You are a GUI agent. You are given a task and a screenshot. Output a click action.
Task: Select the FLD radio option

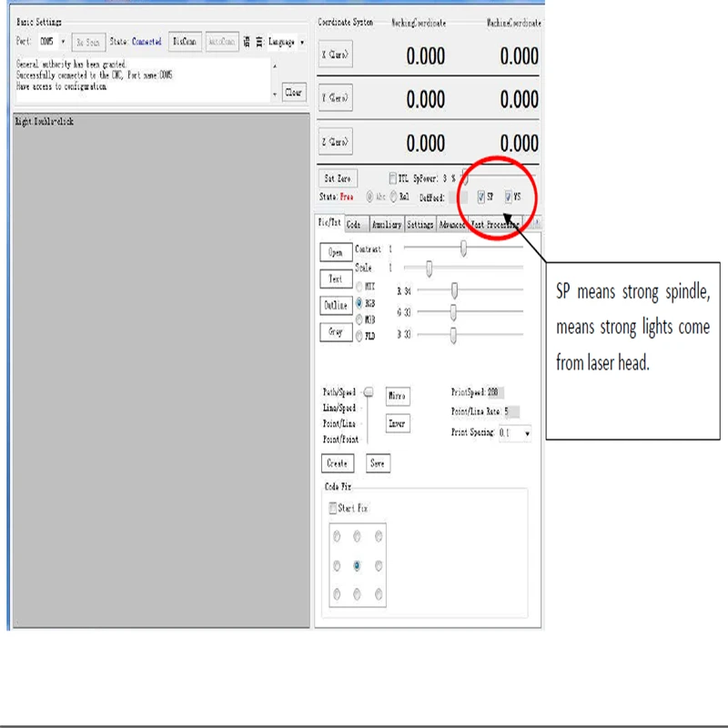click(359, 336)
